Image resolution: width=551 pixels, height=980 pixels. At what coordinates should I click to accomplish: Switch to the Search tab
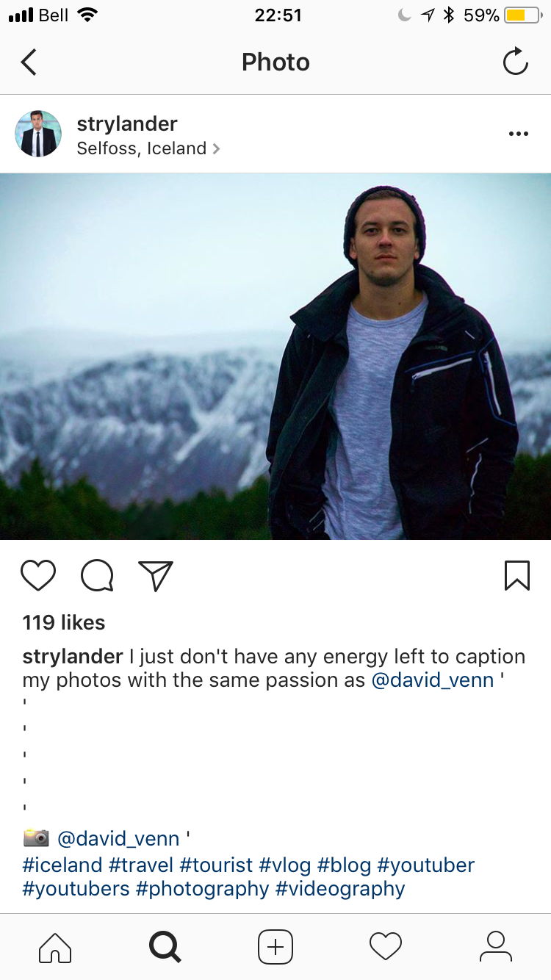click(x=165, y=947)
